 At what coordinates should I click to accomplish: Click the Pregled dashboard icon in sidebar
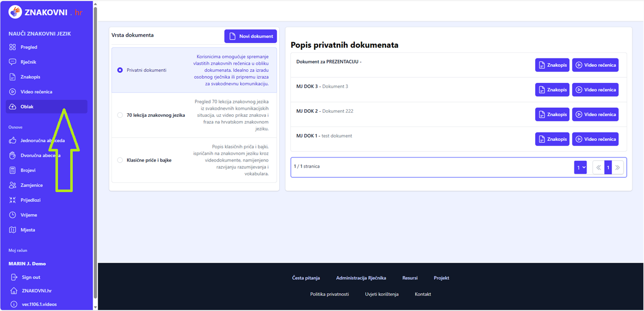pyautogui.click(x=13, y=47)
